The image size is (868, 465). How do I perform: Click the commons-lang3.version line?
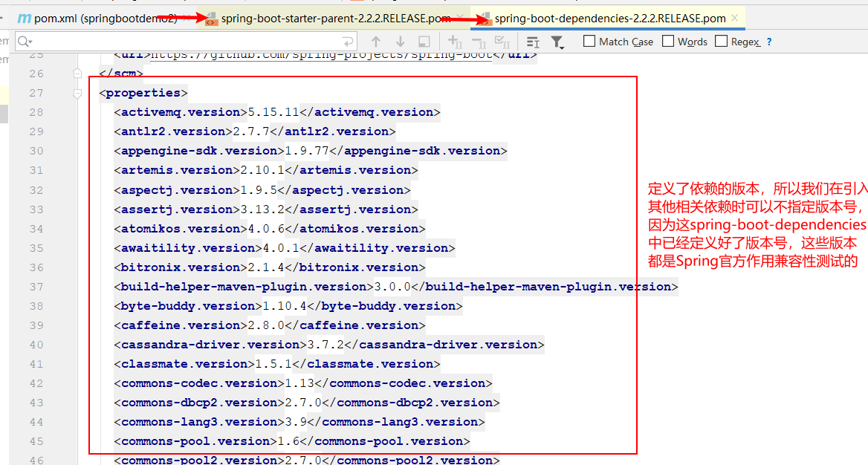click(299, 422)
